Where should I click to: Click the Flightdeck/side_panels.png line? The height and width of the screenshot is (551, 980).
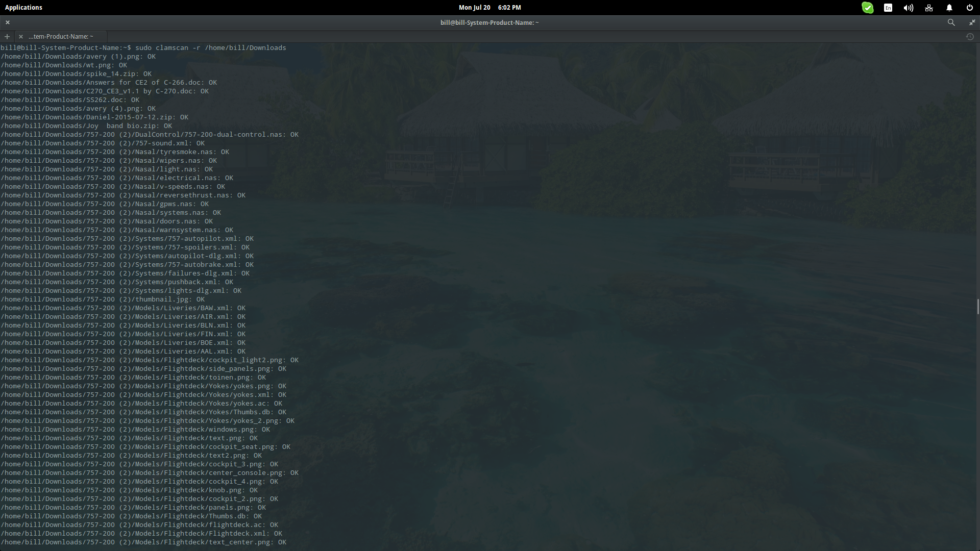143,368
